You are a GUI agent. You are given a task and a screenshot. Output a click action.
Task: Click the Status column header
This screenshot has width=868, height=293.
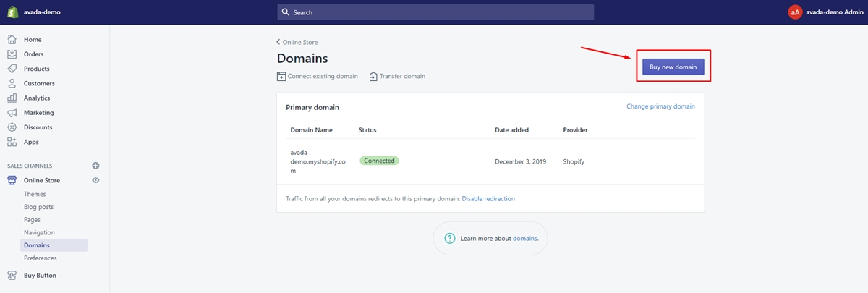[x=367, y=130]
